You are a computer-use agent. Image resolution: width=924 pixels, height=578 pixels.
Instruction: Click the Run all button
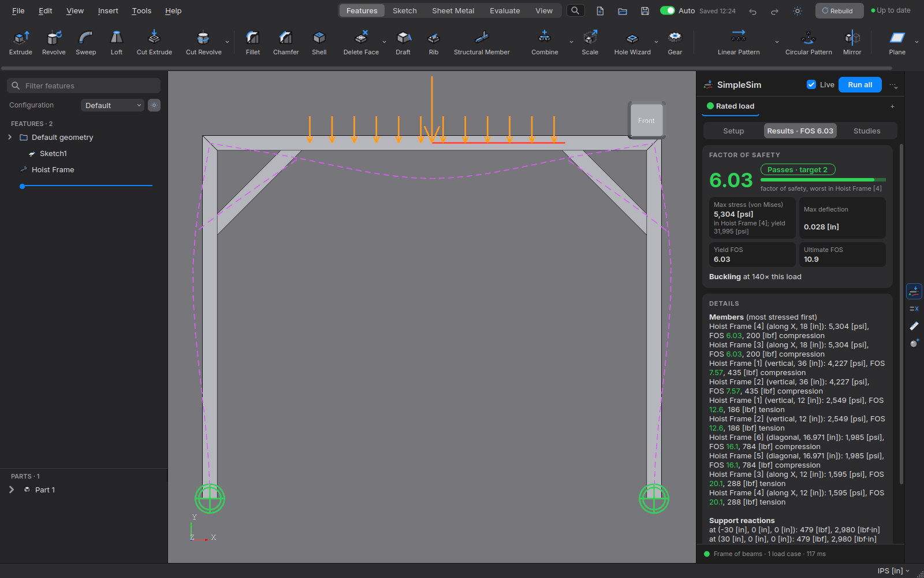(x=860, y=84)
